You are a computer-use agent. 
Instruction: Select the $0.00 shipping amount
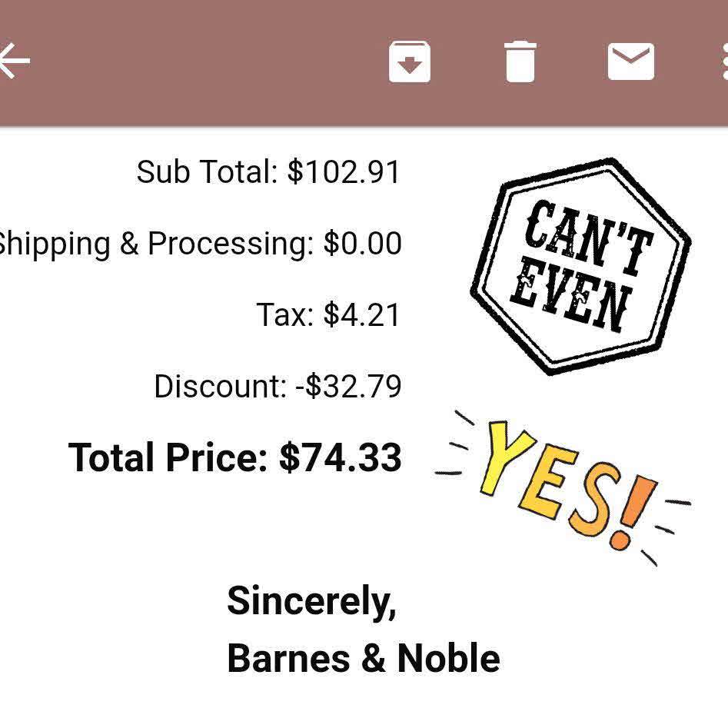click(x=362, y=244)
